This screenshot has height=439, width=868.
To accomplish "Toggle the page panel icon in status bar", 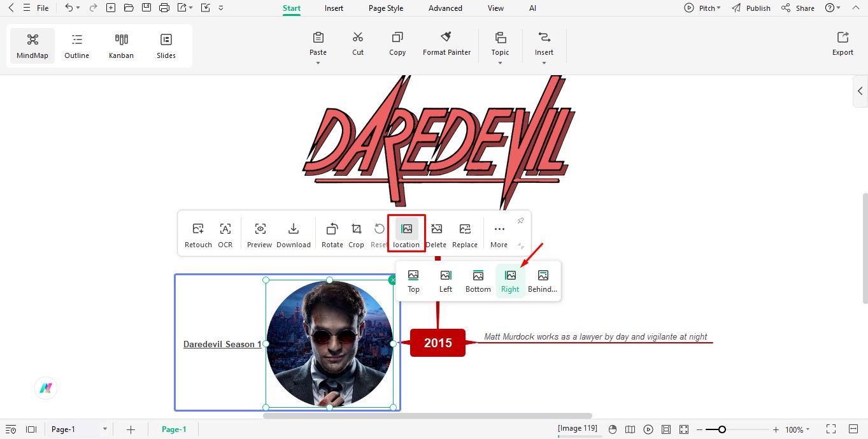I will tap(31, 429).
